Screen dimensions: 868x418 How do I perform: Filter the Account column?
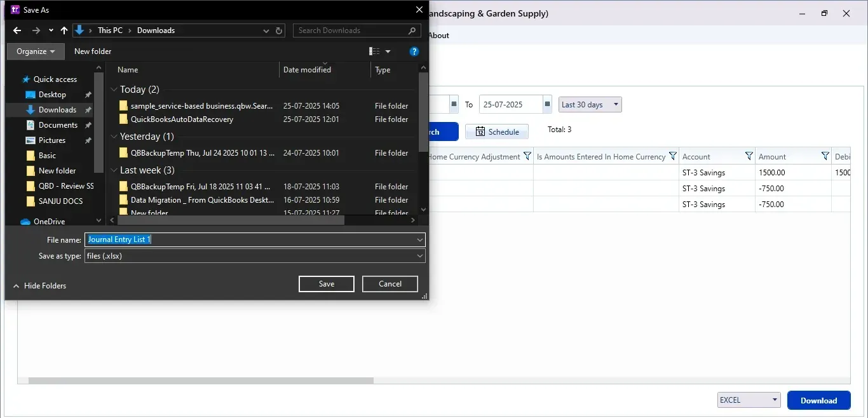[x=749, y=156]
